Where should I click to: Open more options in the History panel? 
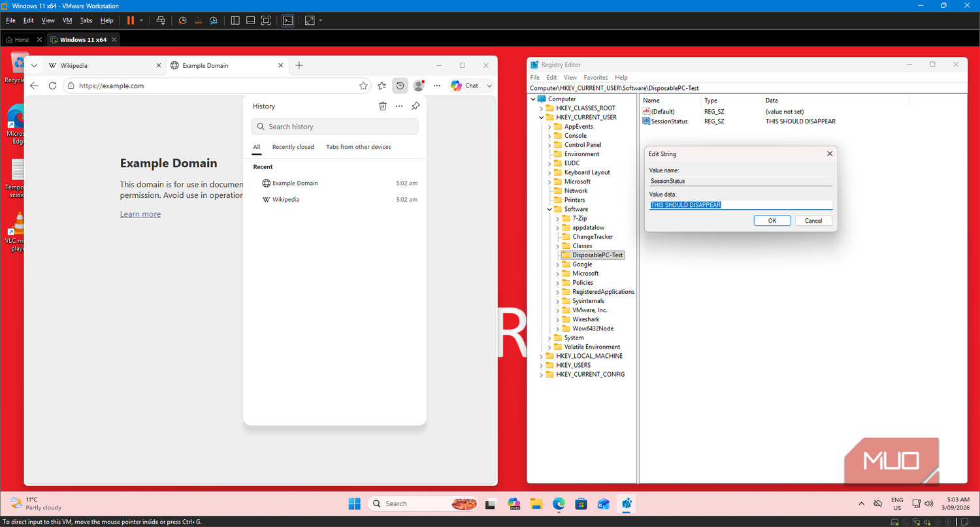pyautogui.click(x=399, y=106)
